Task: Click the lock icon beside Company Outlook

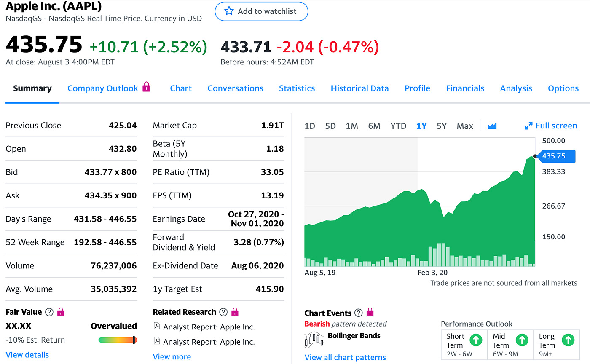Action: (x=146, y=87)
